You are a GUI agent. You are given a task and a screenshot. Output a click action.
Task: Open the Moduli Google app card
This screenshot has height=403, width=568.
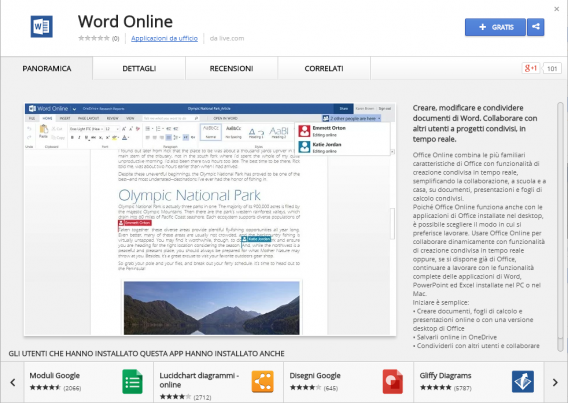(x=89, y=382)
